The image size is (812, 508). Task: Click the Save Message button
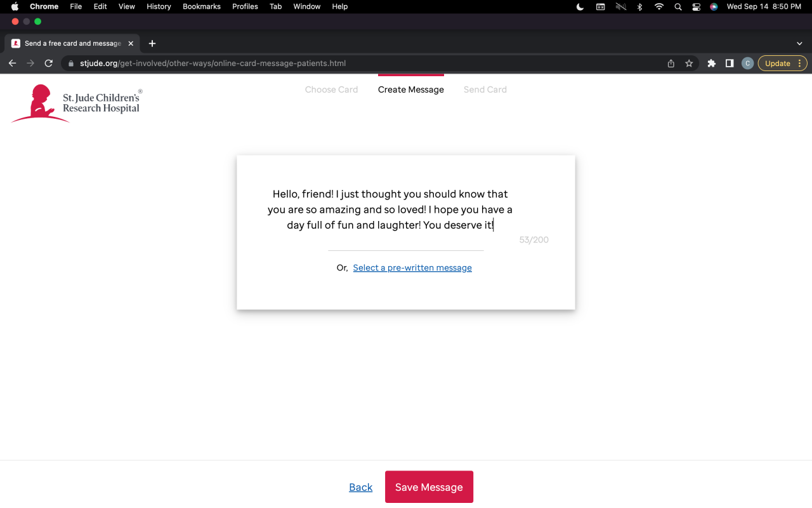point(429,487)
